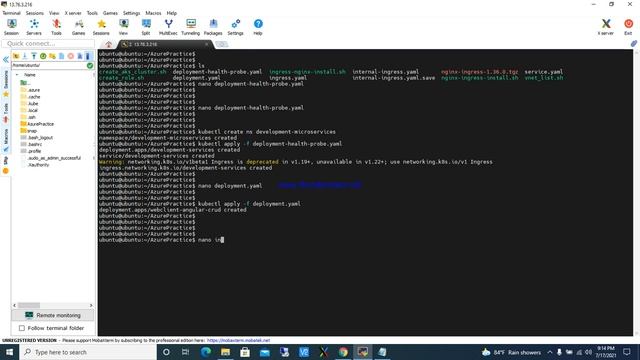Click the Remote monitoring button
This screenshot has height=360, width=640.
coord(53,315)
